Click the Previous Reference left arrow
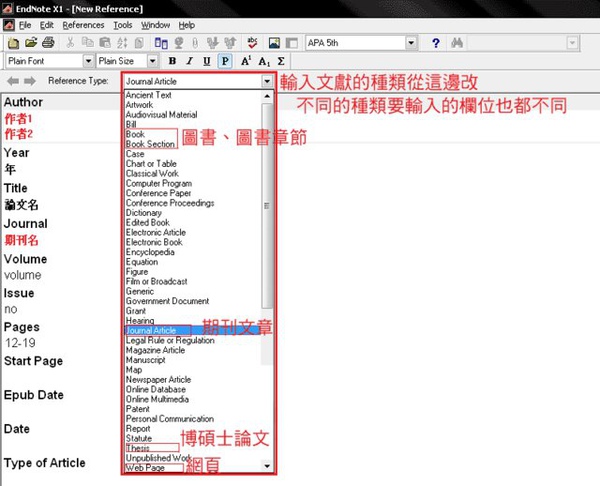 [13, 81]
